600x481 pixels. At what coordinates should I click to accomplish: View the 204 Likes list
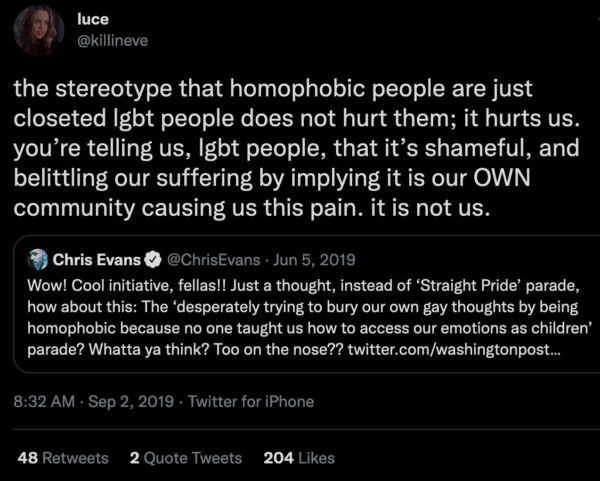(298, 457)
